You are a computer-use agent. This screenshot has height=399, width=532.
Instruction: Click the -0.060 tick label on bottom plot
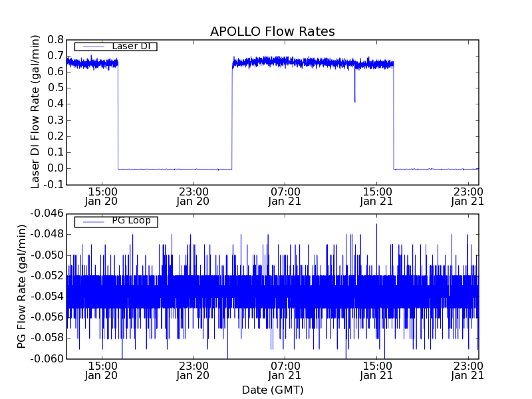(x=47, y=358)
